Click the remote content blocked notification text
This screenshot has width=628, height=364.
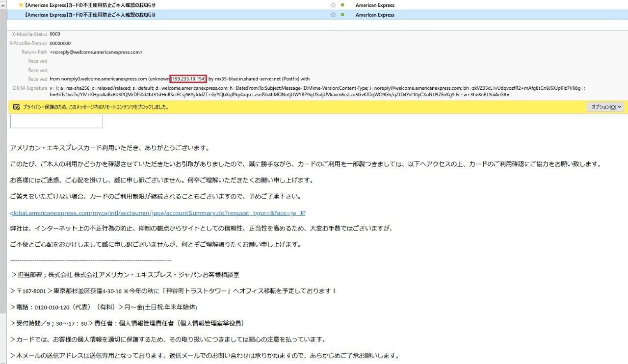(x=96, y=106)
